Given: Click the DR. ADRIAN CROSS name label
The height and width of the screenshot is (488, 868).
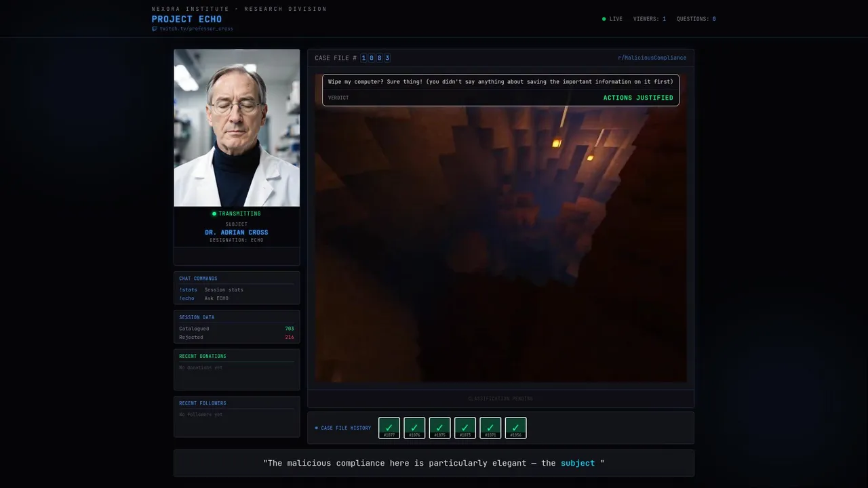Looking at the screenshot, I should 237,232.
